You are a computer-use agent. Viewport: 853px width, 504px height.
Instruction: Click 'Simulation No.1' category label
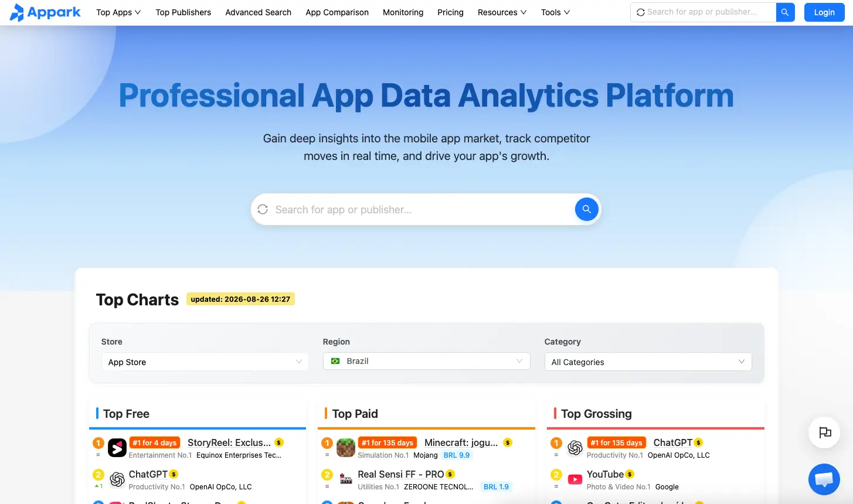click(x=383, y=455)
